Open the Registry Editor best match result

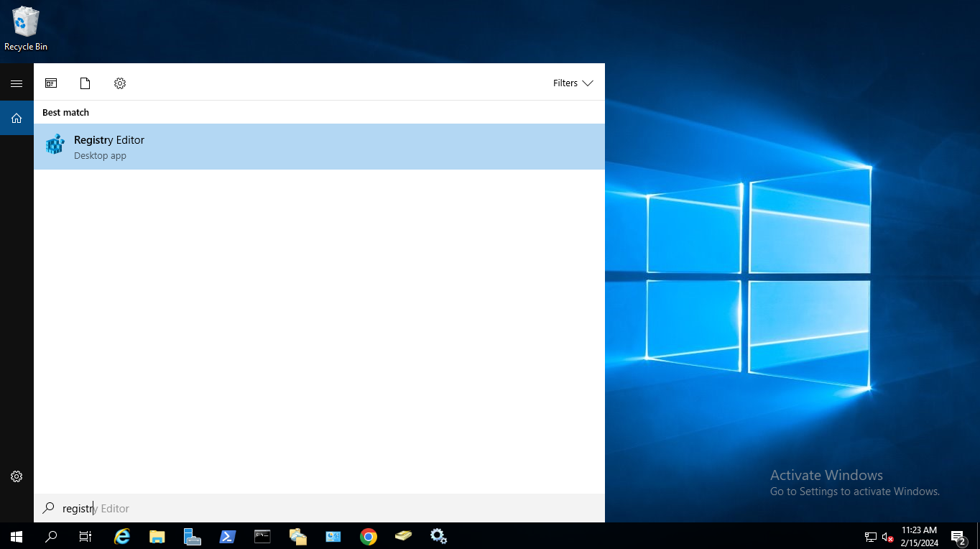coord(319,147)
